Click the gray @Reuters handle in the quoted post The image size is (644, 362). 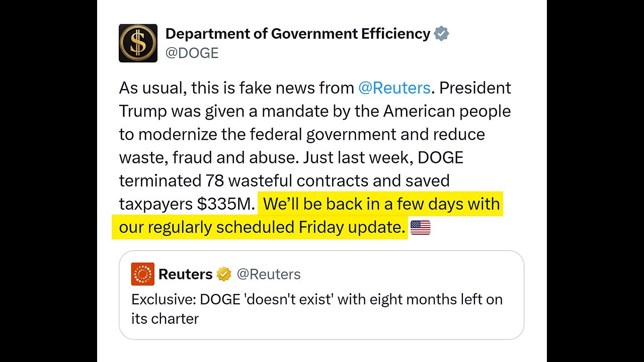268,274
